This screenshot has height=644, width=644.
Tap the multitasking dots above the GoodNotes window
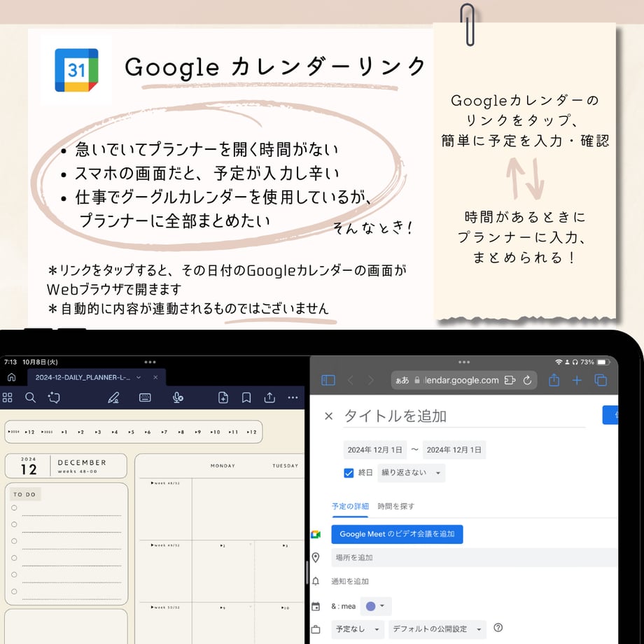tap(150, 362)
